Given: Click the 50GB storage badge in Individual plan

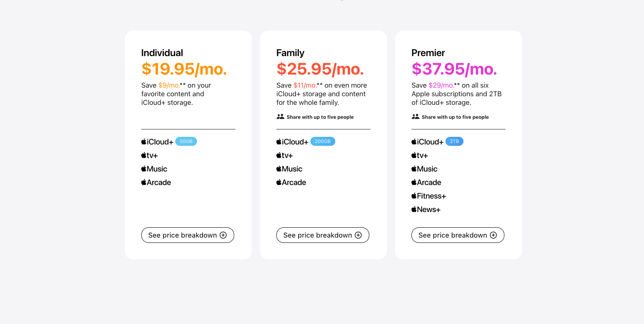Looking at the screenshot, I should click(186, 141).
